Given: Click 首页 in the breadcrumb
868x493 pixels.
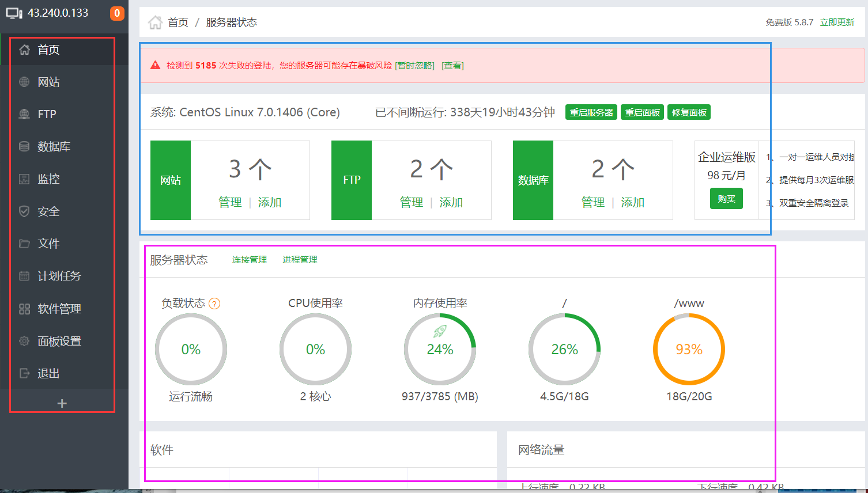Looking at the screenshot, I should point(178,22).
